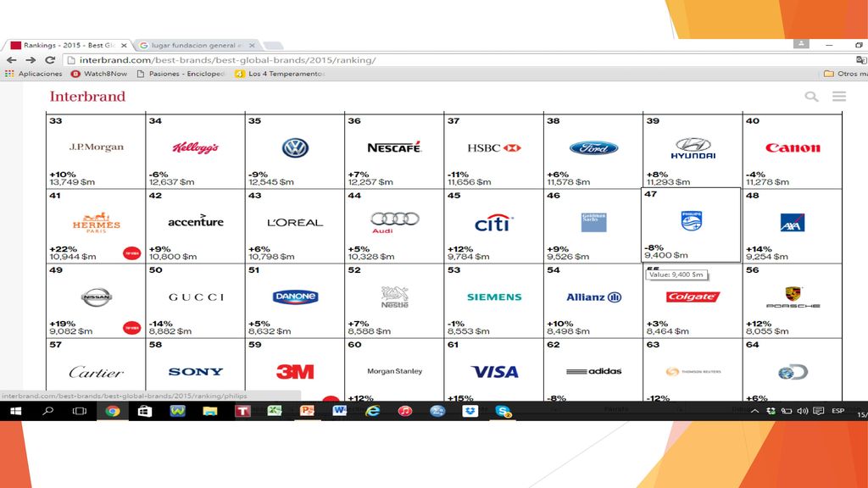This screenshot has width=868, height=488.
Task: Click the AXA brand logo
Action: click(x=793, y=223)
